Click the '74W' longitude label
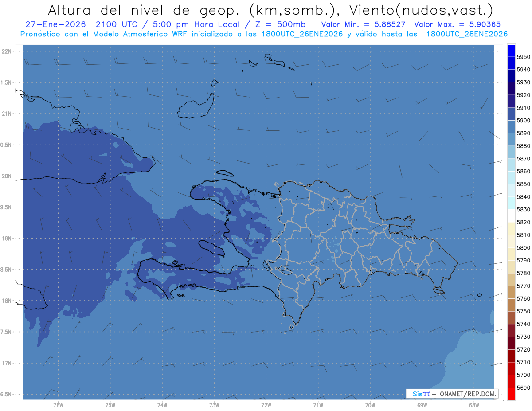Screen dimensions: 532x411 coord(162,405)
